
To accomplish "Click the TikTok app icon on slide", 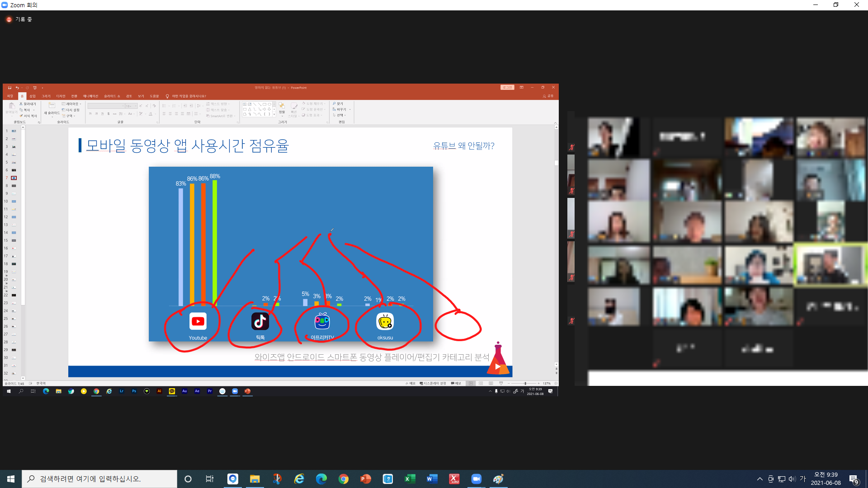I will point(260,321).
